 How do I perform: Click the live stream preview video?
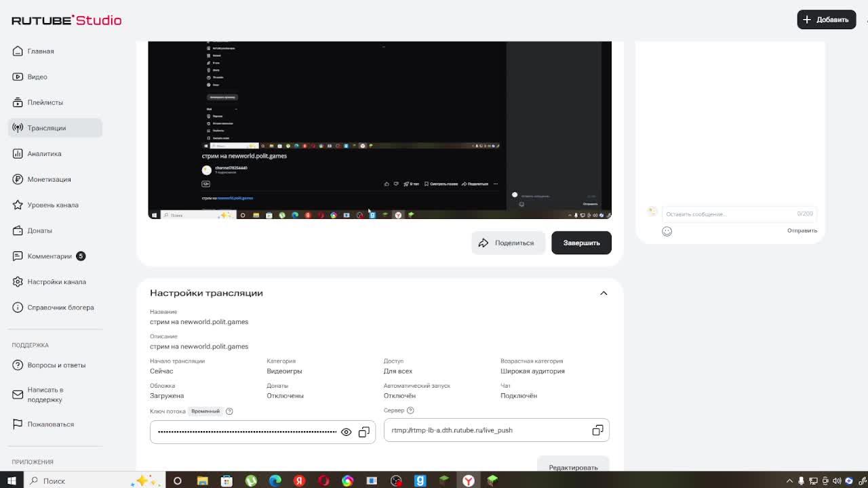point(380,130)
